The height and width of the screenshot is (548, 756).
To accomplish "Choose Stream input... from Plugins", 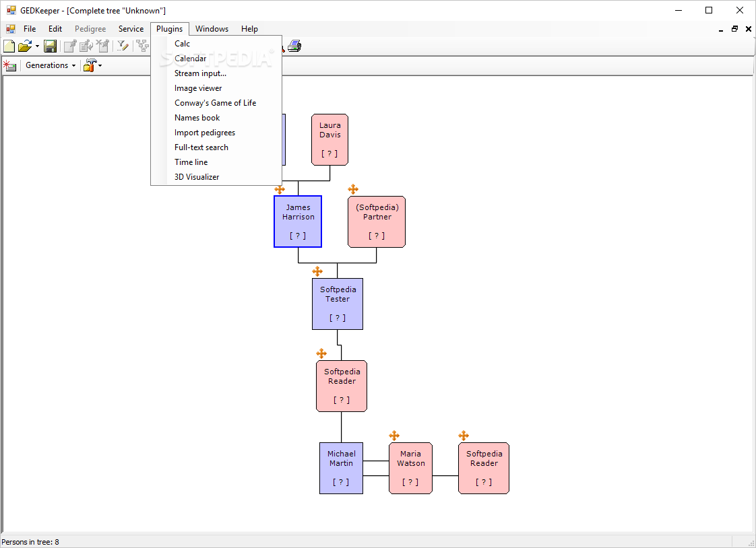I will pos(216,73).
